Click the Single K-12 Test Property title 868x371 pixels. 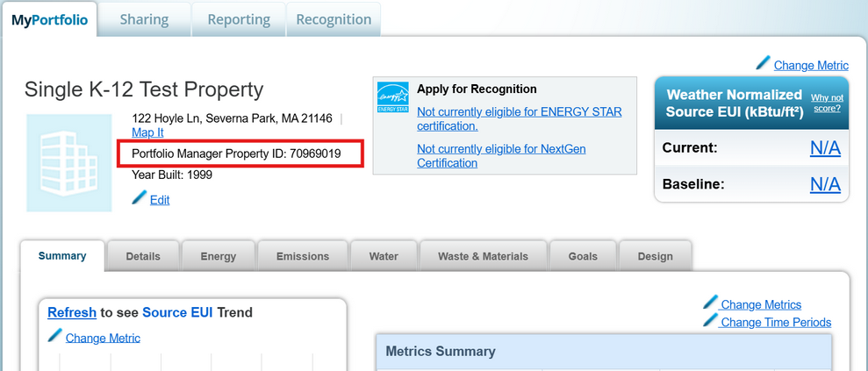pyautogui.click(x=144, y=89)
